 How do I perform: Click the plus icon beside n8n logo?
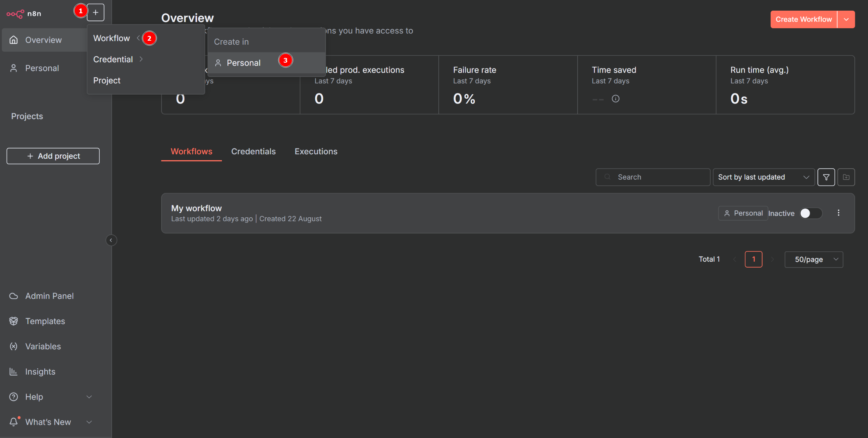(x=96, y=12)
